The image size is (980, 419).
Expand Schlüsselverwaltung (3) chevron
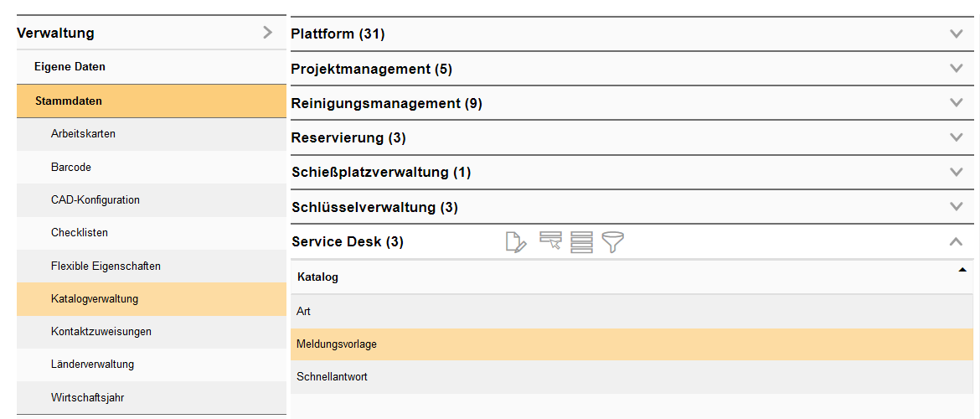pos(956,207)
